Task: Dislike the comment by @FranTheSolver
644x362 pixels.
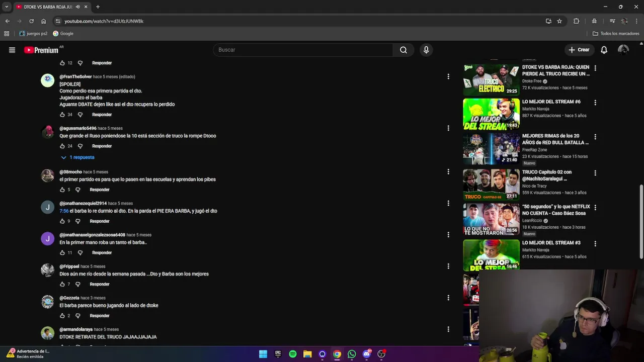Action: pyautogui.click(x=80, y=115)
